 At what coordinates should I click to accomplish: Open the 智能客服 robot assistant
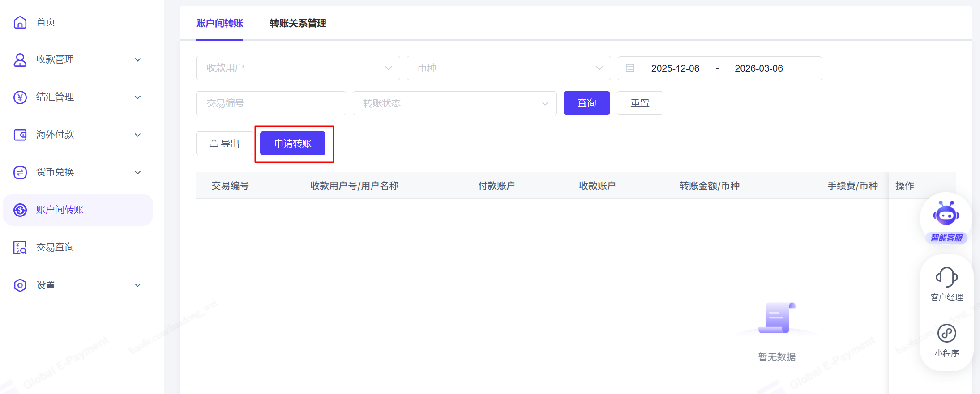click(x=946, y=216)
